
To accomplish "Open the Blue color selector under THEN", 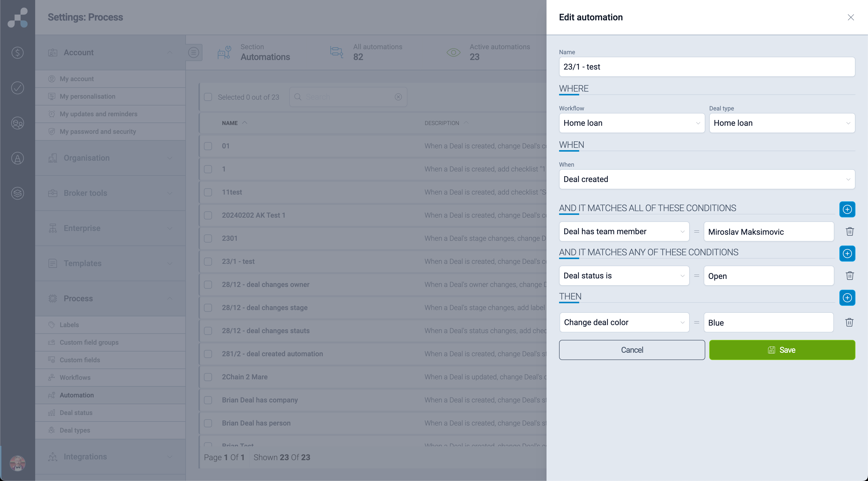I will (x=769, y=322).
